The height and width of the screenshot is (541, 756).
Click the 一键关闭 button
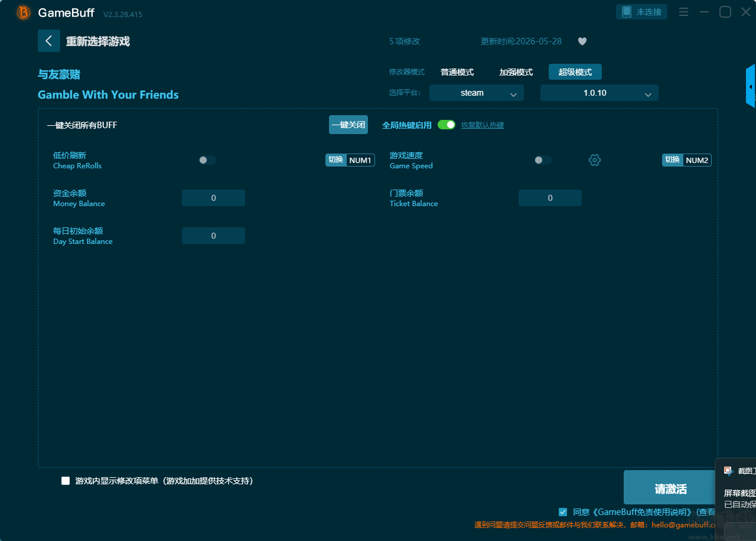348,125
